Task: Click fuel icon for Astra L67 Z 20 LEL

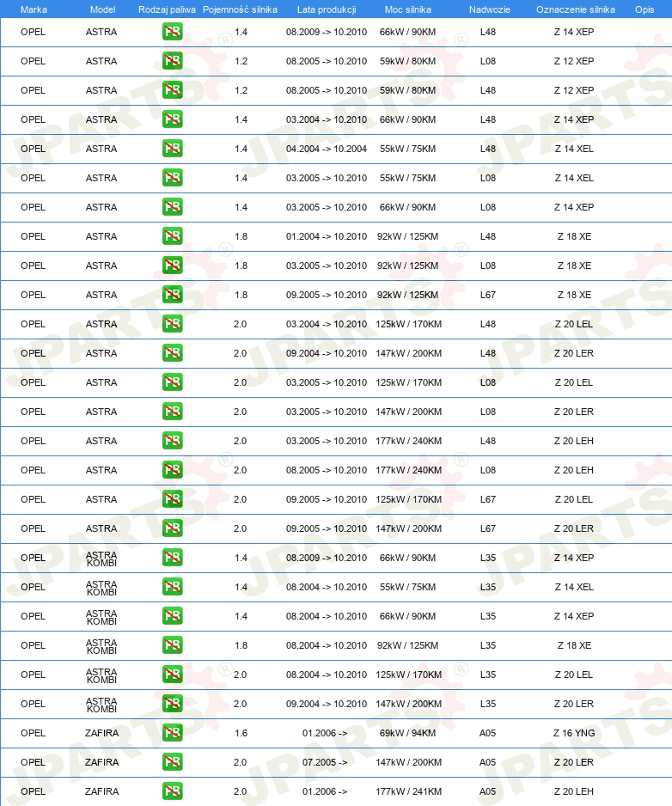Action: coord(172,499)
